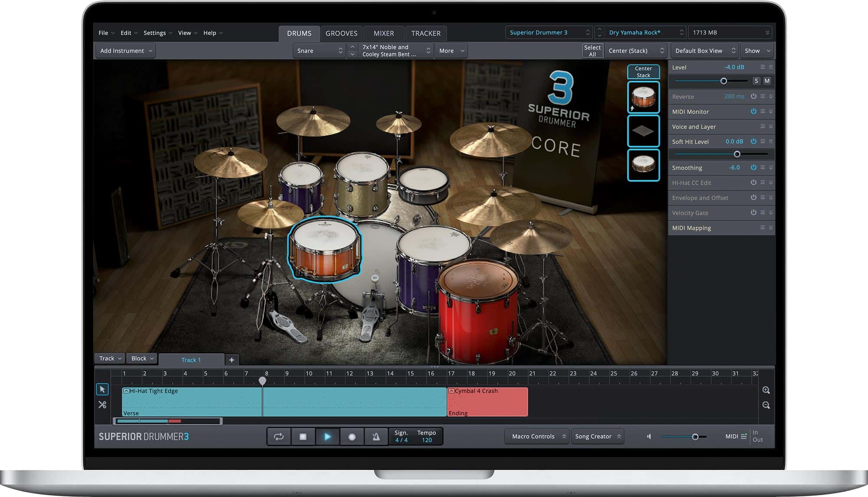
Task: Start recording with the record button
Action: tap(352, 436)
